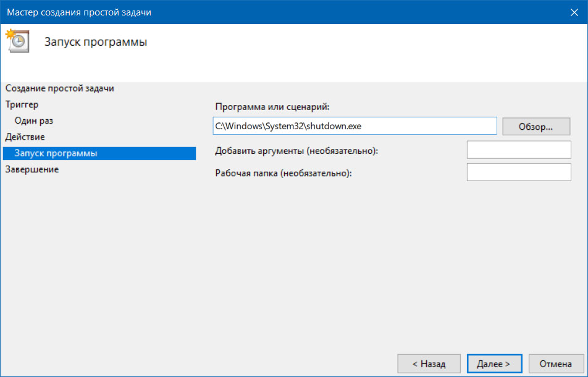Click the task wizard clock icon
588x377 pixels.
[x=17, y=41]
